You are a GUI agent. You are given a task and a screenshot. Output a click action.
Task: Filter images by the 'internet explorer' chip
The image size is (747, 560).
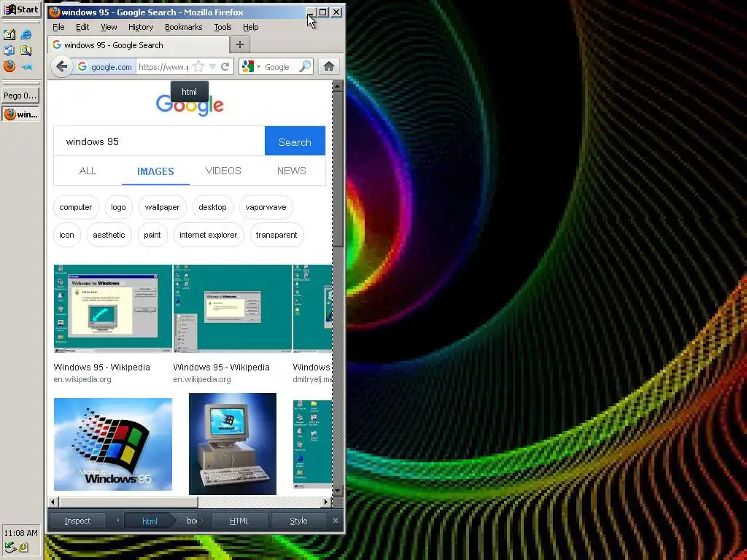pyautogui.click(x=208, y=235)
